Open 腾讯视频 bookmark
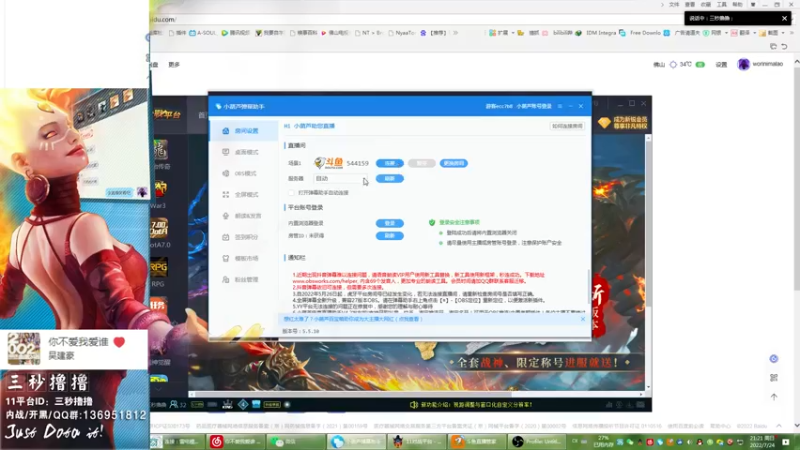Viewport: 800px width, 450px height. coord(235,33)
